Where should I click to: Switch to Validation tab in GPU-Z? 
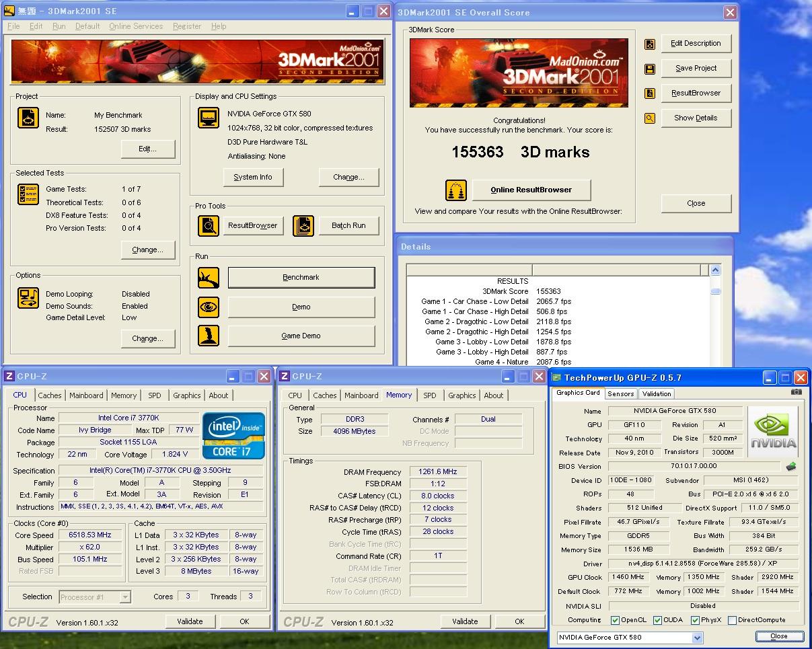[x=656, y=394]
